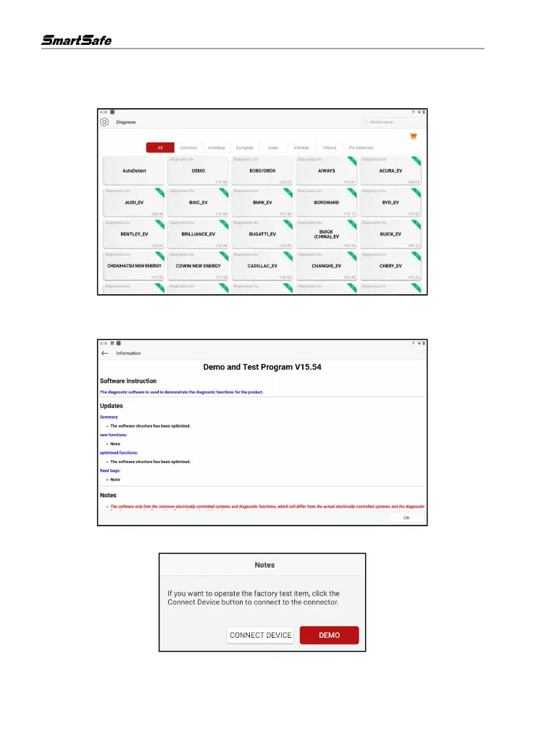Screen dimensions: 534x756
Task: Select the BUICK (CHINA)_EV tile
Action: pos(326,234)
